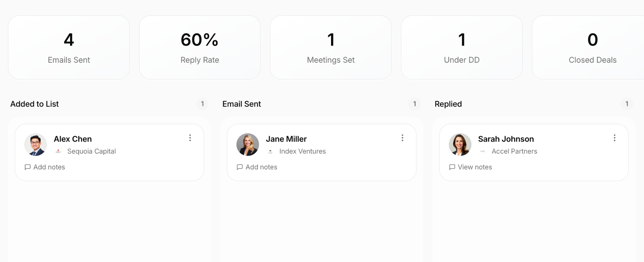
Task: Click the Under DD stat card
Action: click(462, 47)
